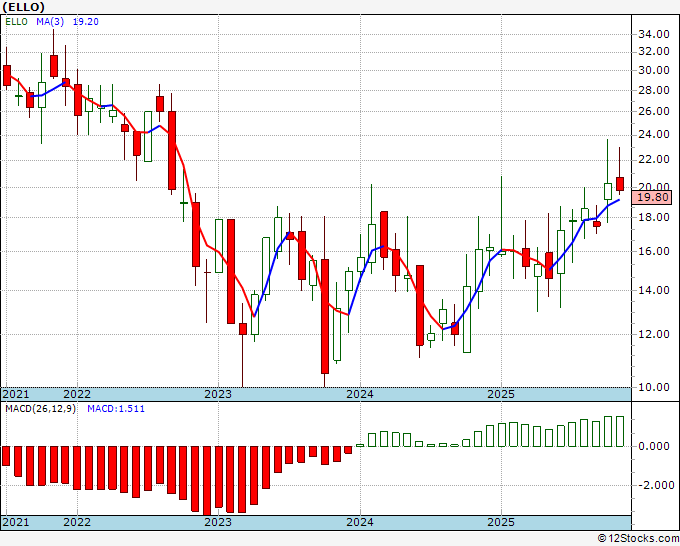Click the 2025 label on price timeline
This screenshot has width=680, height=546.
(501, 394)
